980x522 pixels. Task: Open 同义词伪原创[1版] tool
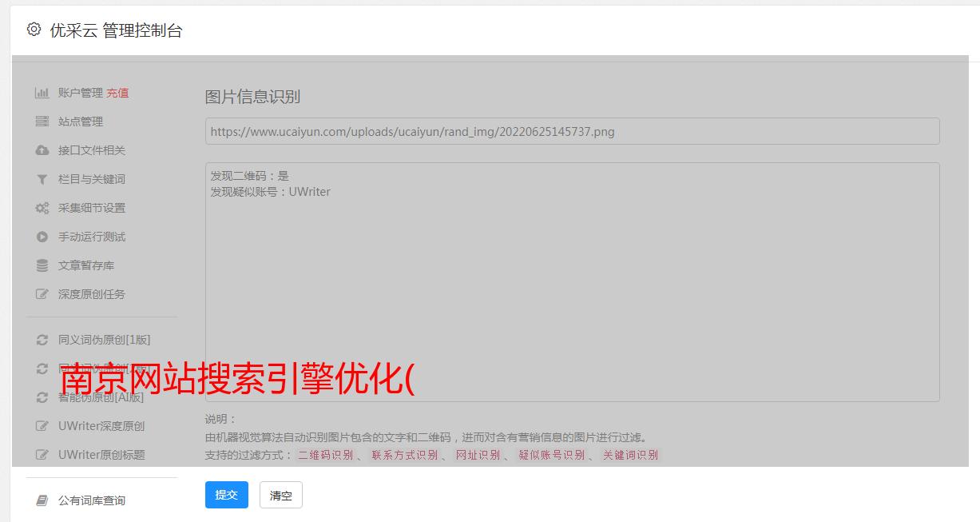click(x=105, y=340)
